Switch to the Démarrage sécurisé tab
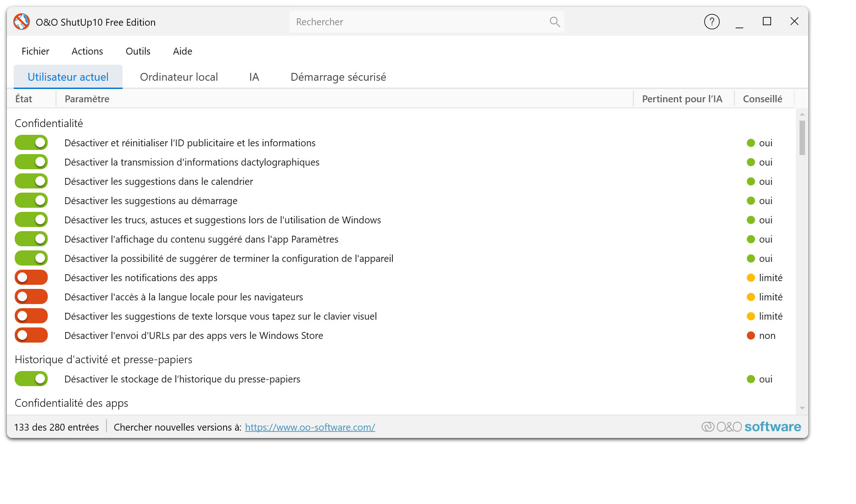The image size is (856, 504). 338,77
